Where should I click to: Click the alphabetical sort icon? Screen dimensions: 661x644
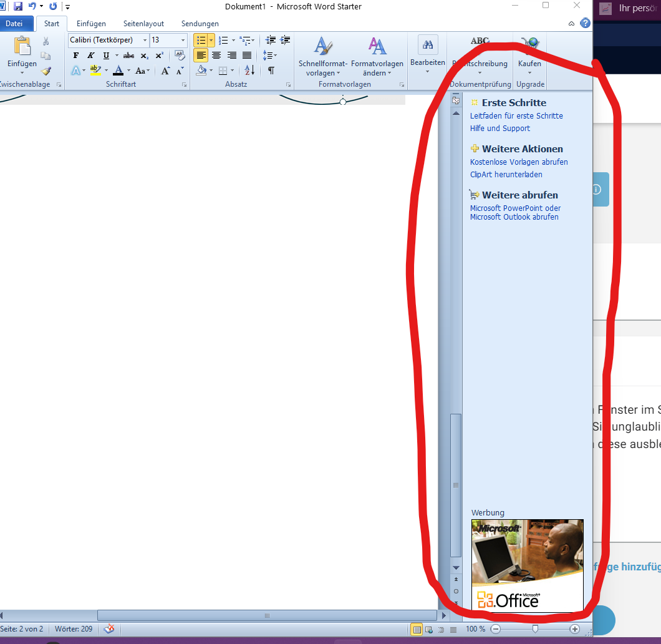(x=249, y=71)
